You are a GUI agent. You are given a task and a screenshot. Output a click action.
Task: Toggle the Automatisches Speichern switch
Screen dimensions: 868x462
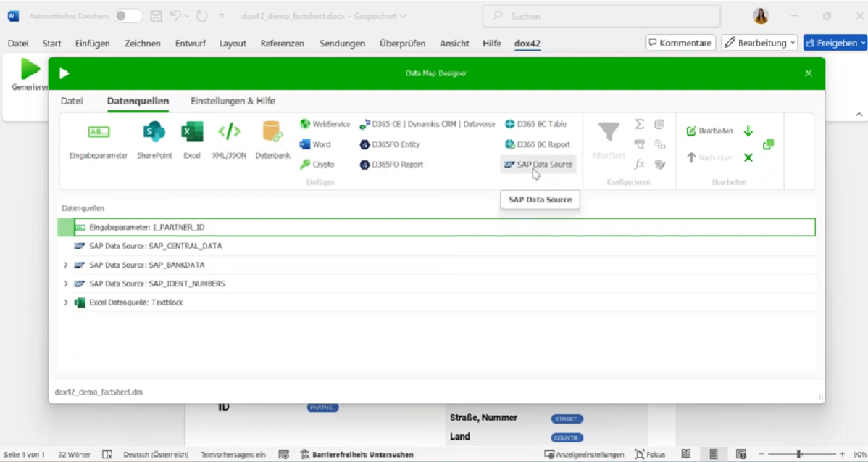coord(128,16)
